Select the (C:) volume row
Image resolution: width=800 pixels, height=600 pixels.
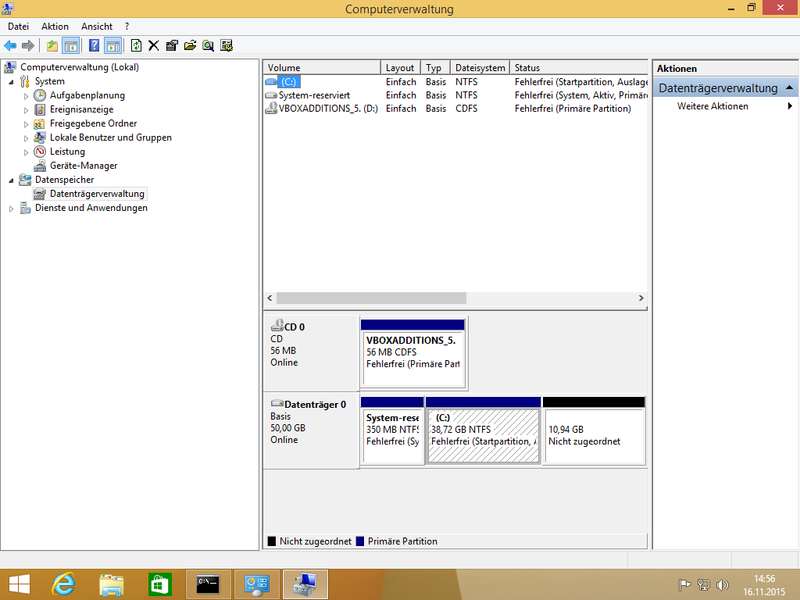pyautogui.click(x=456, y=82)
